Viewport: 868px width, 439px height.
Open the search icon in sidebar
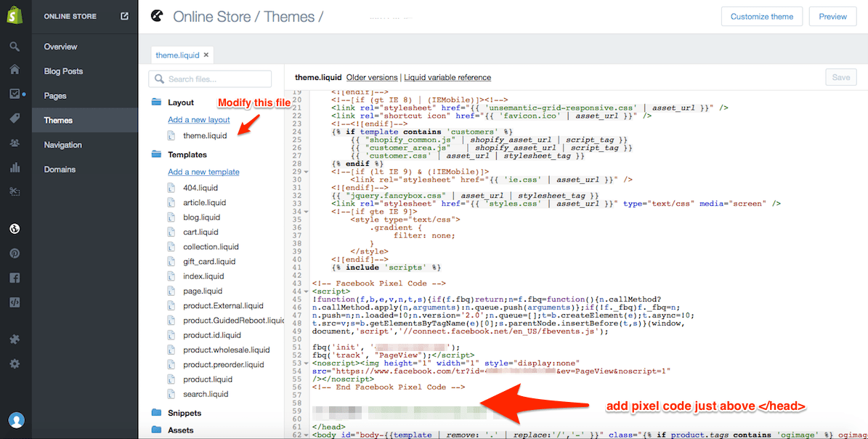pyautogui.click(x=15, y=47)
